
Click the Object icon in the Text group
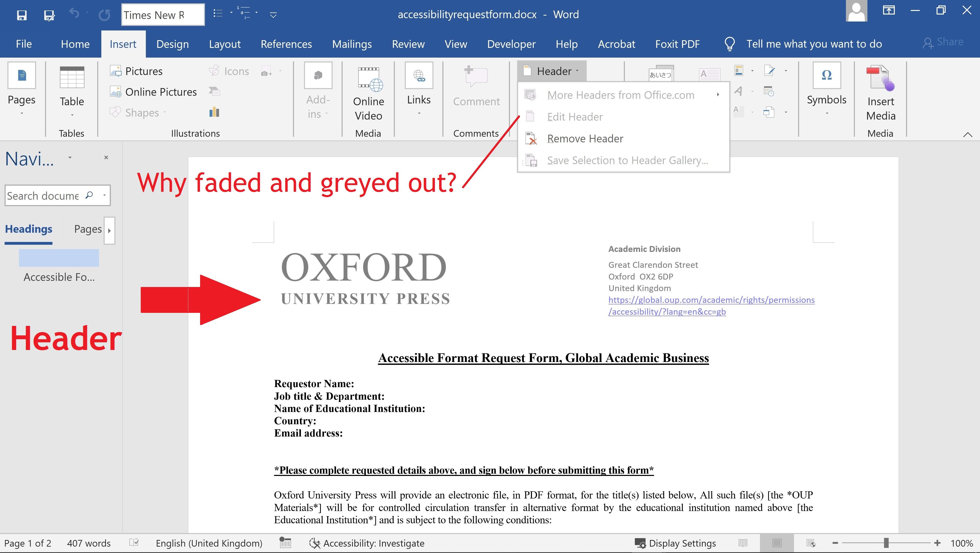tap(769, 112)
